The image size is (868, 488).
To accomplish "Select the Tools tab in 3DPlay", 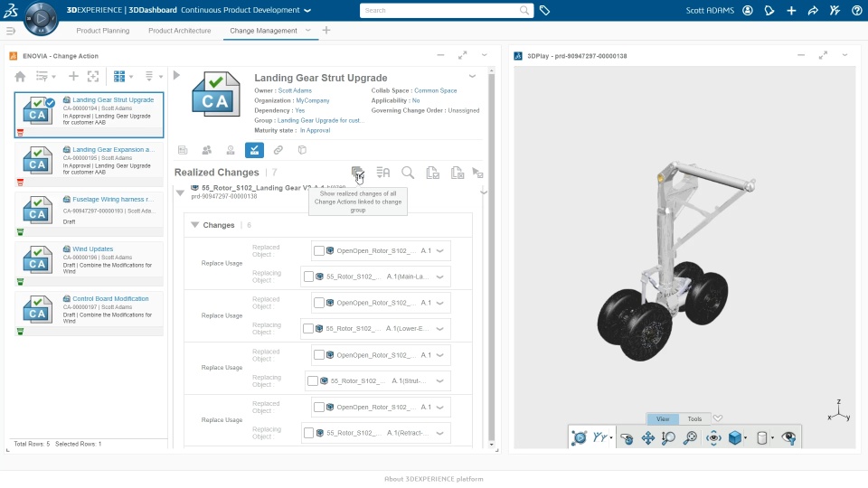I will 694,418.
